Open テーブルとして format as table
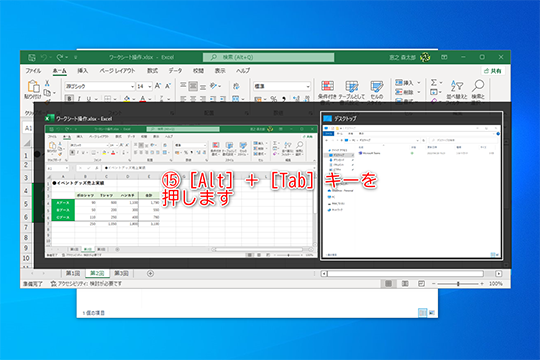Image resolution: width=540 pixels, height=360 pixels. 352,91
